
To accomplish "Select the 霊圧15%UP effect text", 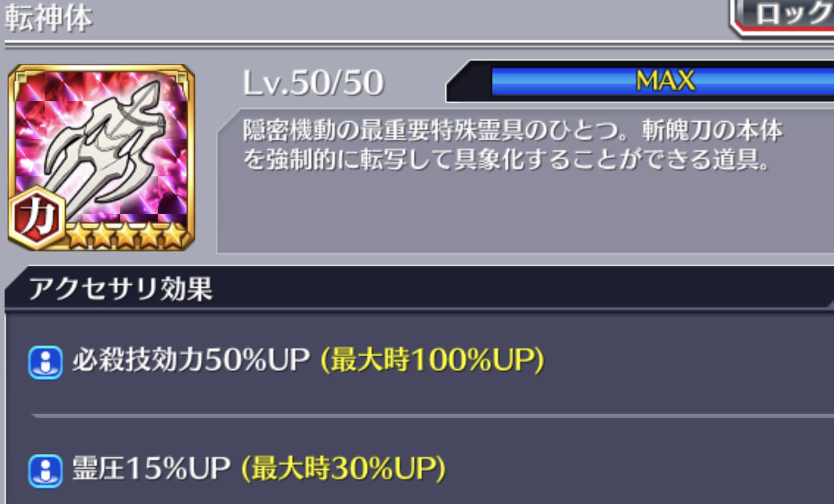I will tap(151, 469).
